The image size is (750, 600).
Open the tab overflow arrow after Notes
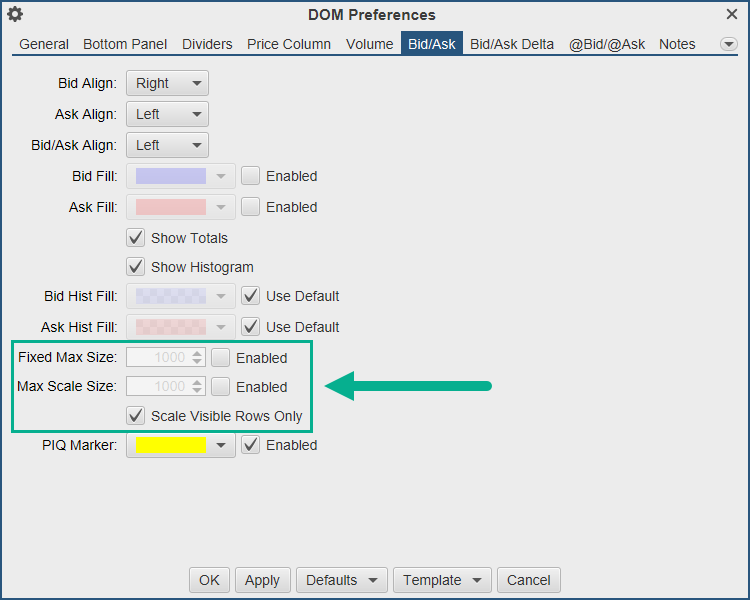click(x=728, y=44)
